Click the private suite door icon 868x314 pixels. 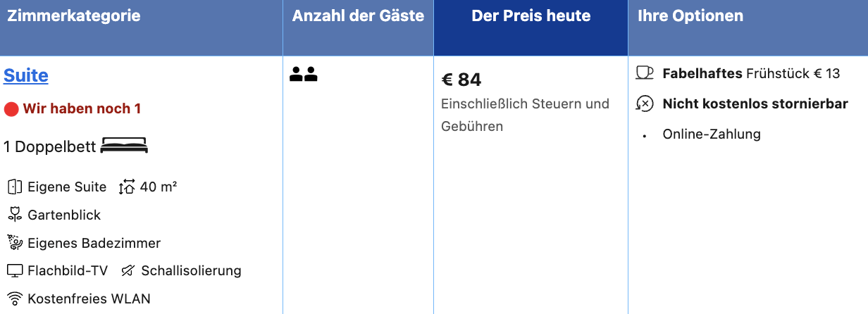[x=15, y=187]
